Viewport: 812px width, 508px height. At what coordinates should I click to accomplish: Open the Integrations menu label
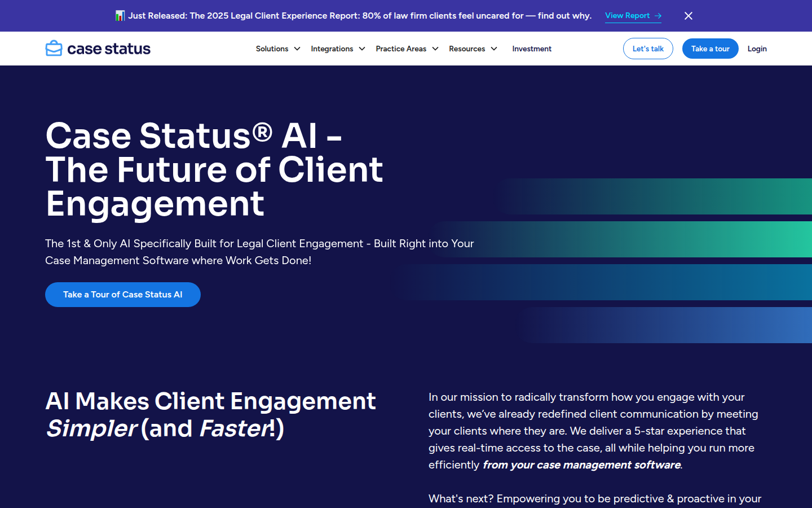point(332,49)
